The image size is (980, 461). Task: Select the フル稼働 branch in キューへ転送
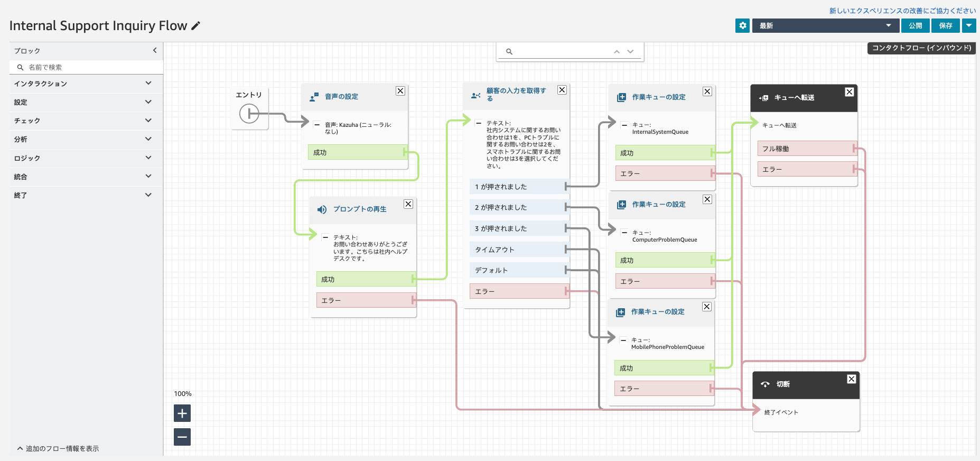tap(806, 149)
